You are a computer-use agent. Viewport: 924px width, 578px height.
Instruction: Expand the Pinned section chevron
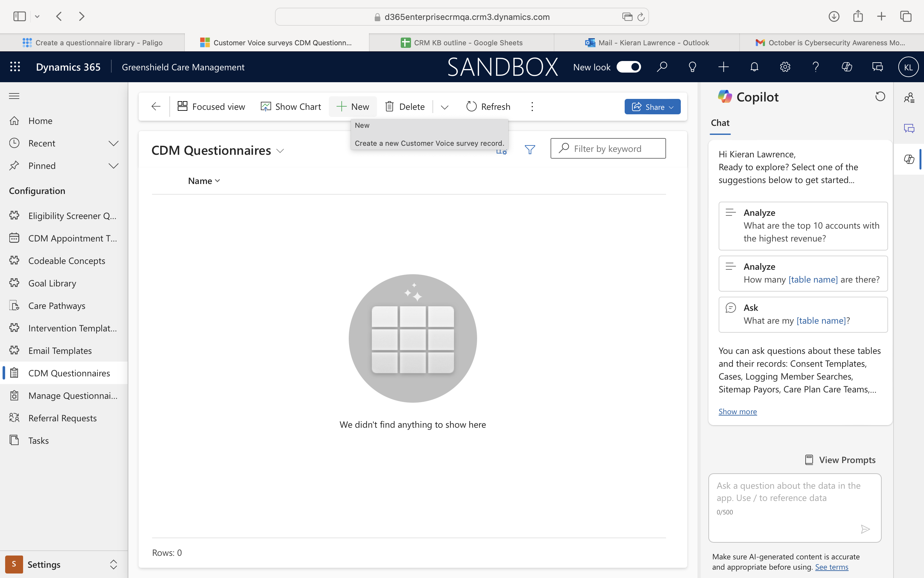click(x=113, y=166)
